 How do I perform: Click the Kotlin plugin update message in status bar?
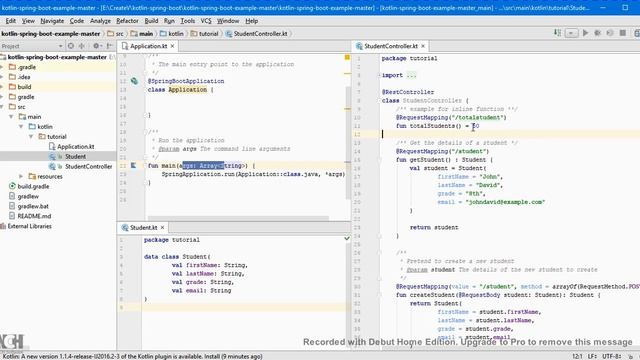pyautogui.click(x=132, y=356)
